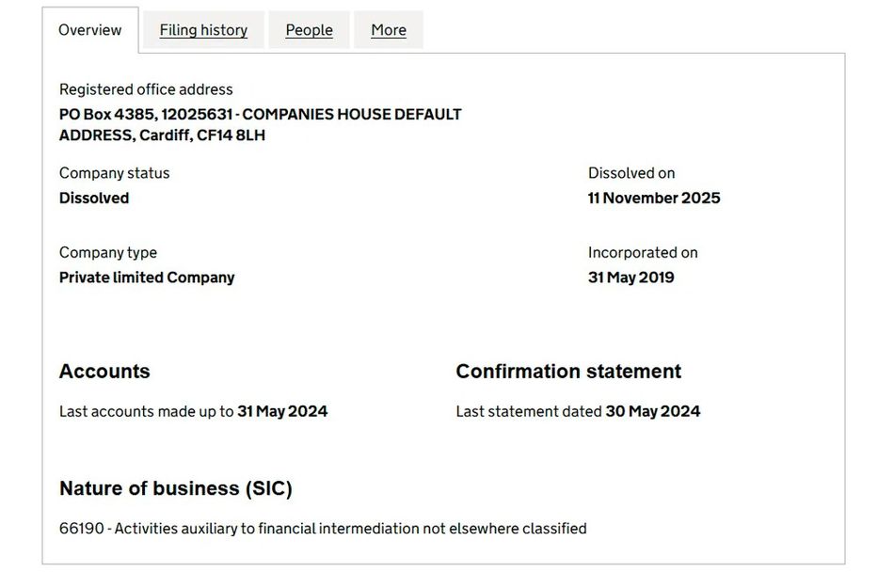Select SIC code 66190 entry
Image resolution: width=878 pixels, height=588 pixels.
point(323,528)
